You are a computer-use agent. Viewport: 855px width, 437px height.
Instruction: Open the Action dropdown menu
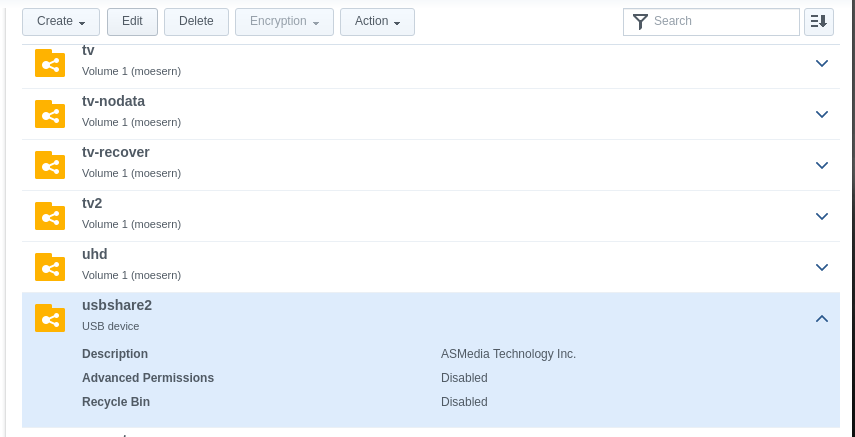[x=377, y=21]
